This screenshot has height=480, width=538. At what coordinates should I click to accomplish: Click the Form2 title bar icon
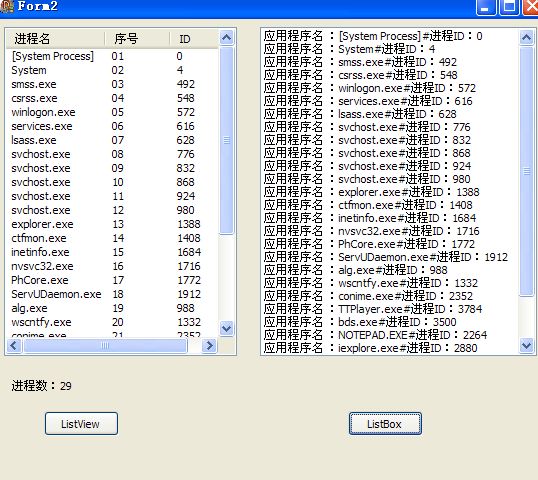[6, 6]
